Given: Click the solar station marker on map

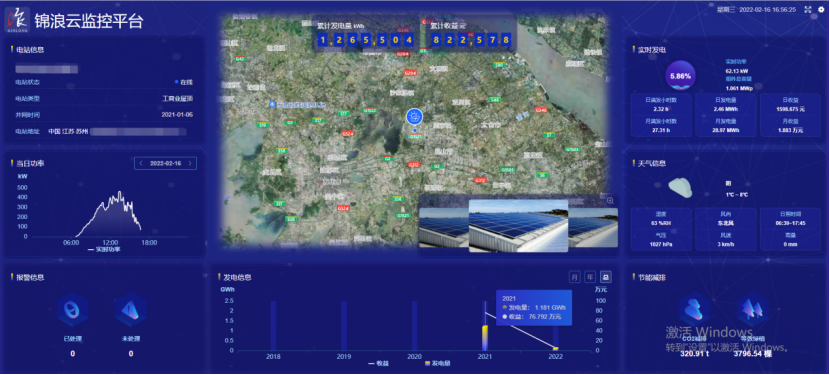Looking at the screenshot, I should coord(414,117).
